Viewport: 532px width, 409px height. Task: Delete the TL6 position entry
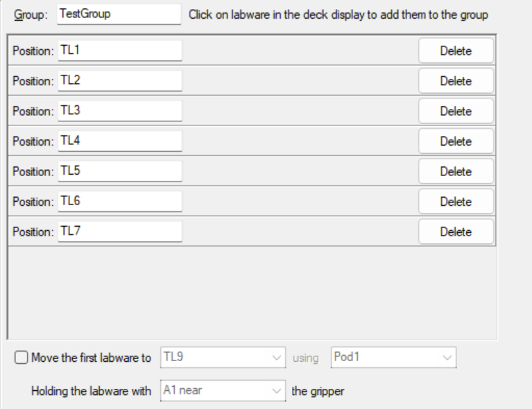tap(456, 202)
